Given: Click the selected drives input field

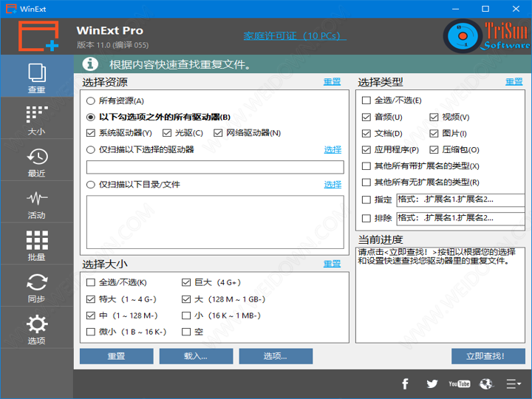Looking at the screenshot, I should [215, 167].
